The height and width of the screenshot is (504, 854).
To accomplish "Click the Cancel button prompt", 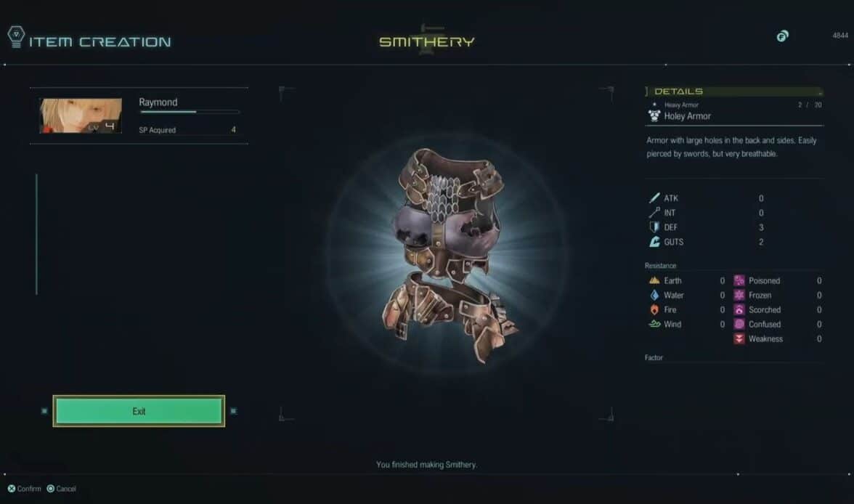I will pos(62,489).
